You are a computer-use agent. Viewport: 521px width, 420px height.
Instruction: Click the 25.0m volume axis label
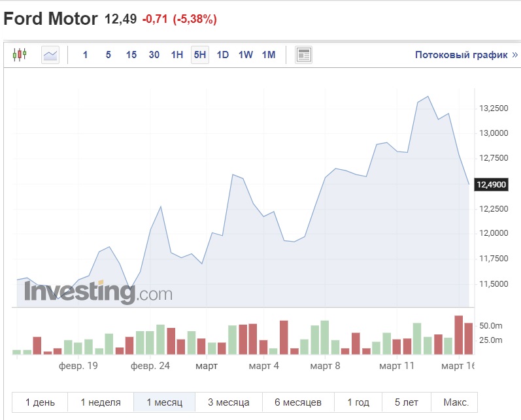tap(491, 340)
